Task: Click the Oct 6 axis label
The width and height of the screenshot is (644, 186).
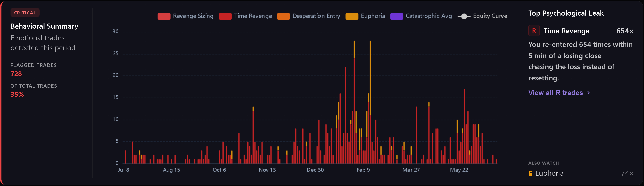Action: tap(219, 170)
